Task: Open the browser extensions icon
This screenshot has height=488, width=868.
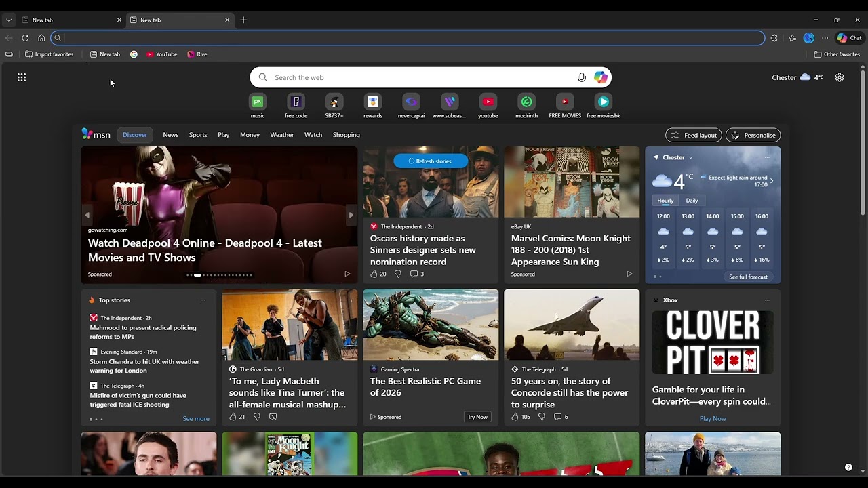Action: click(x=774, y=38)
